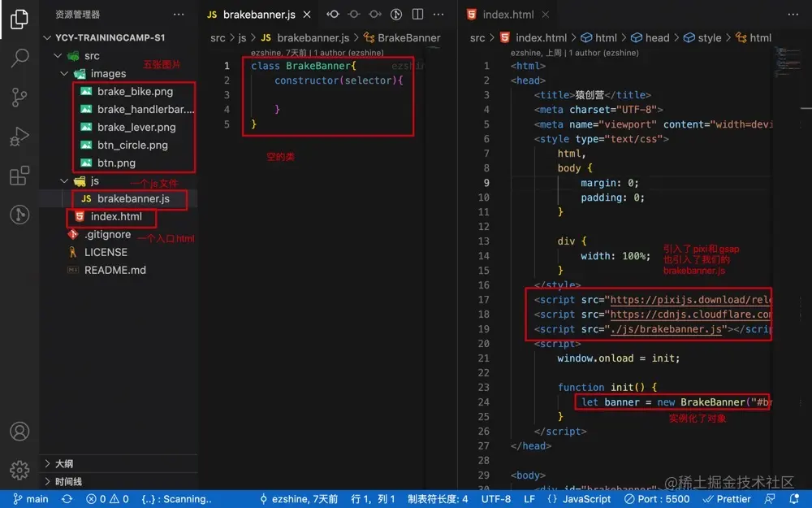Change the UTF-8 file encoding
This screenshot has height=508, width=812.
[x=495, y=499]
